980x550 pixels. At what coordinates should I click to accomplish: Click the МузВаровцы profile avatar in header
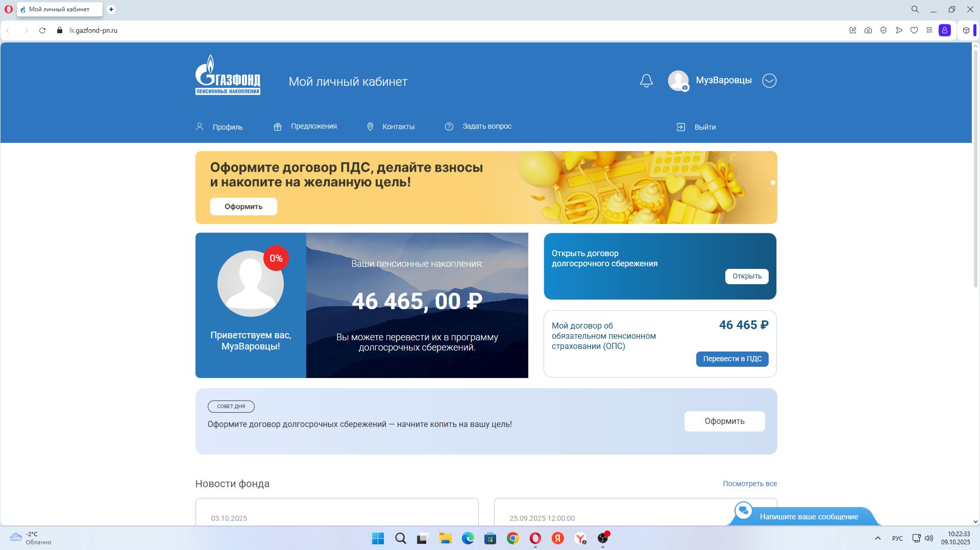point(678,81)
